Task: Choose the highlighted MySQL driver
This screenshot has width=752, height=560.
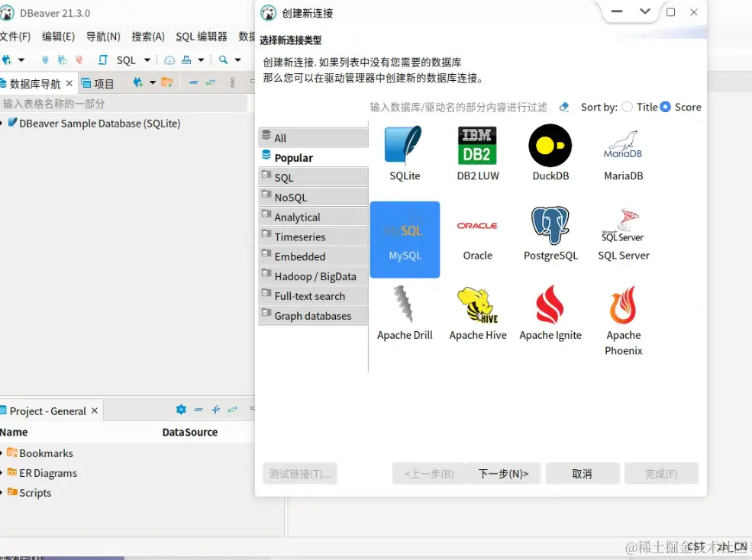Action: (405, 240)
